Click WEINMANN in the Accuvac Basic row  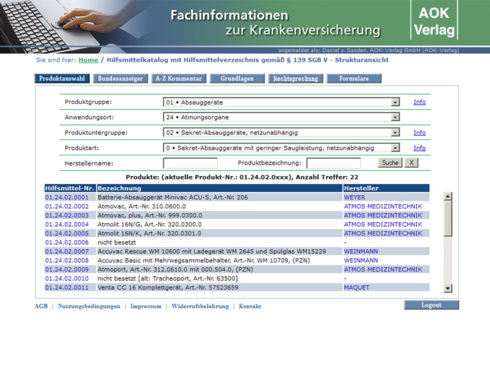(x=361, y=260)
